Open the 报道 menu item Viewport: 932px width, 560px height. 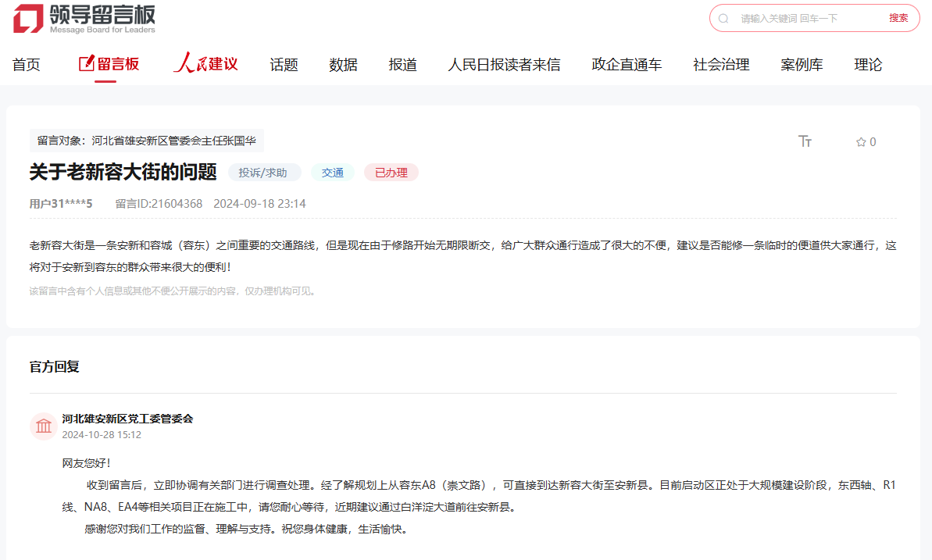[x=402, y=65]
